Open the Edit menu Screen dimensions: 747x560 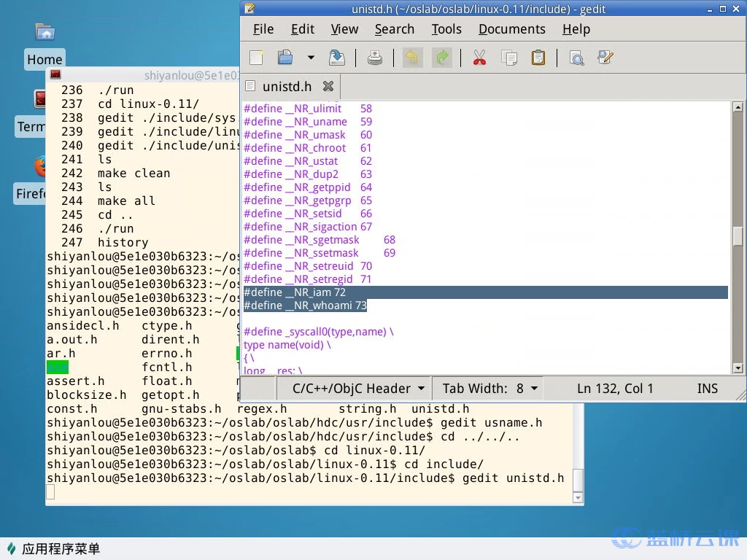click(303, 29)
